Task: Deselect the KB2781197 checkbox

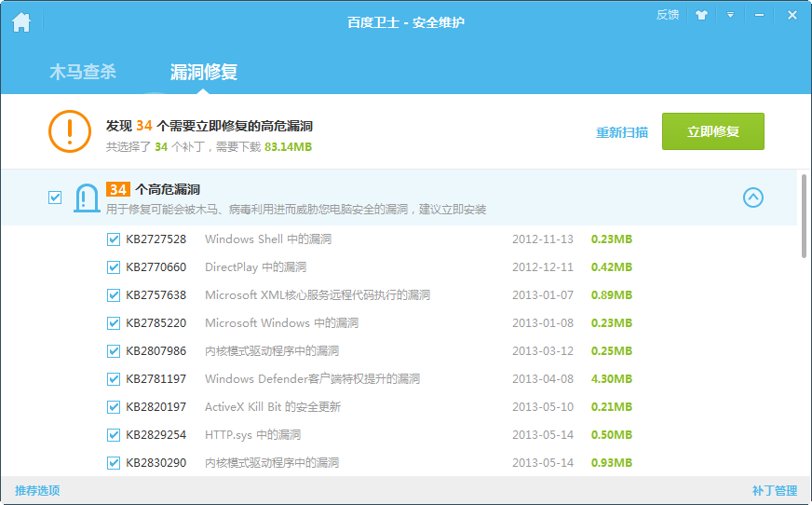Action: point(114,379)
